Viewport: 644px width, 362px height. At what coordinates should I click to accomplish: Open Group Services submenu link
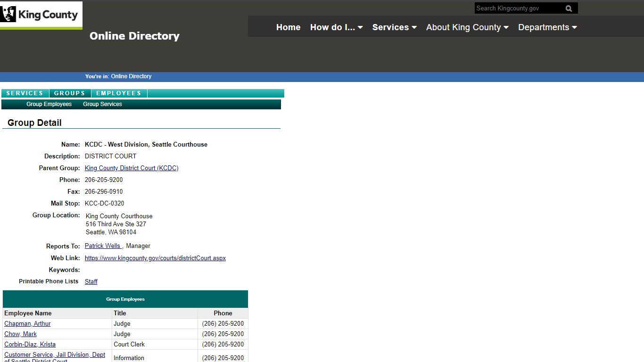[x=102, y=104]
